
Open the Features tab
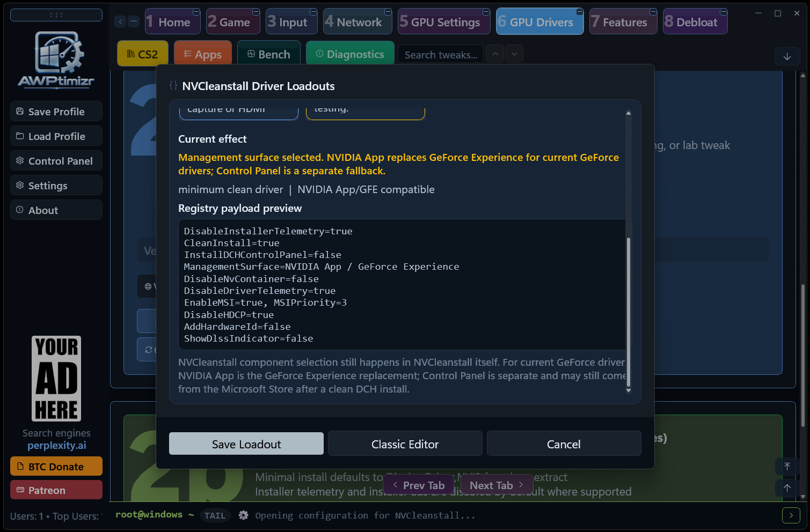pos(623,22)
